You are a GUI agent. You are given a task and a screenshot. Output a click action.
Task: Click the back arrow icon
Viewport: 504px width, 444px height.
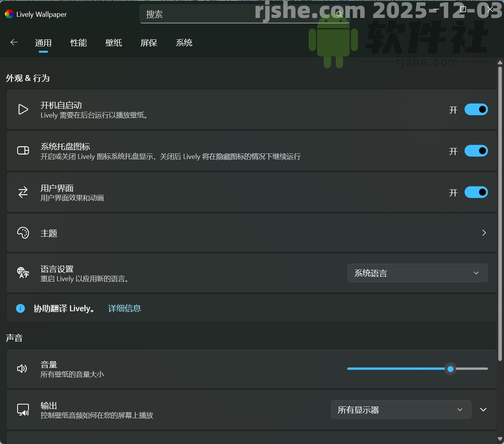tap(14, 43)
